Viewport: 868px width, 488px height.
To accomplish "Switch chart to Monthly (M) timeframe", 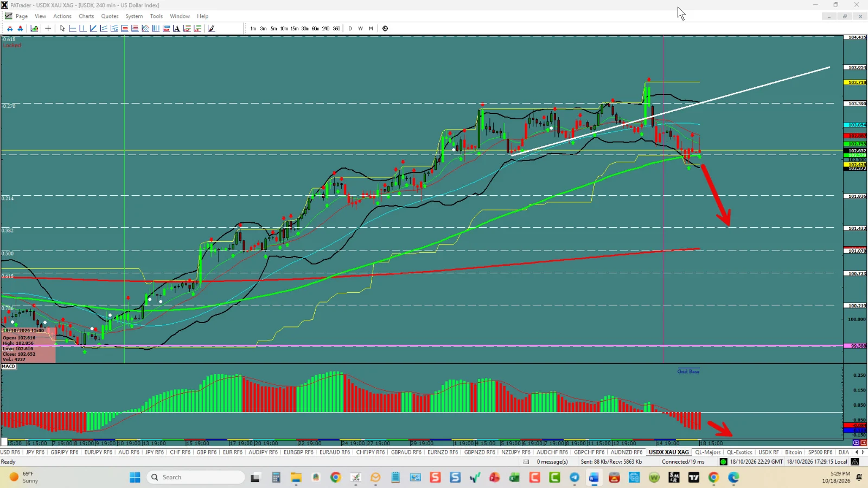I will pyautogui.click(x=371, y=28).
